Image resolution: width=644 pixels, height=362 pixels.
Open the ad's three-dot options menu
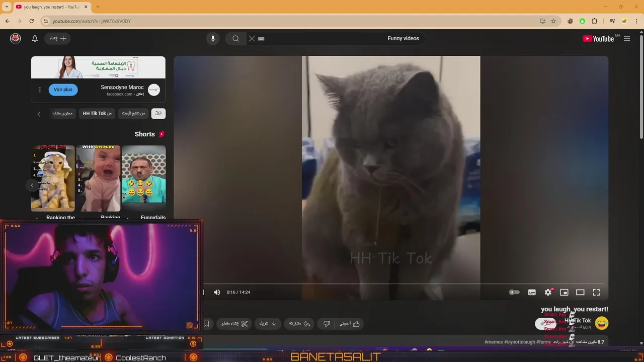[x=40, y=89]
